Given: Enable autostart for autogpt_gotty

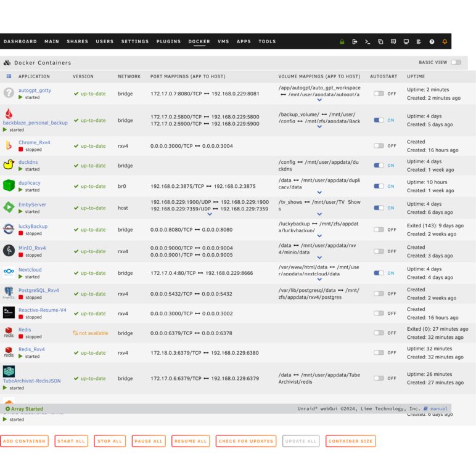Looking at the screenshot, I should tap(379, 94).
